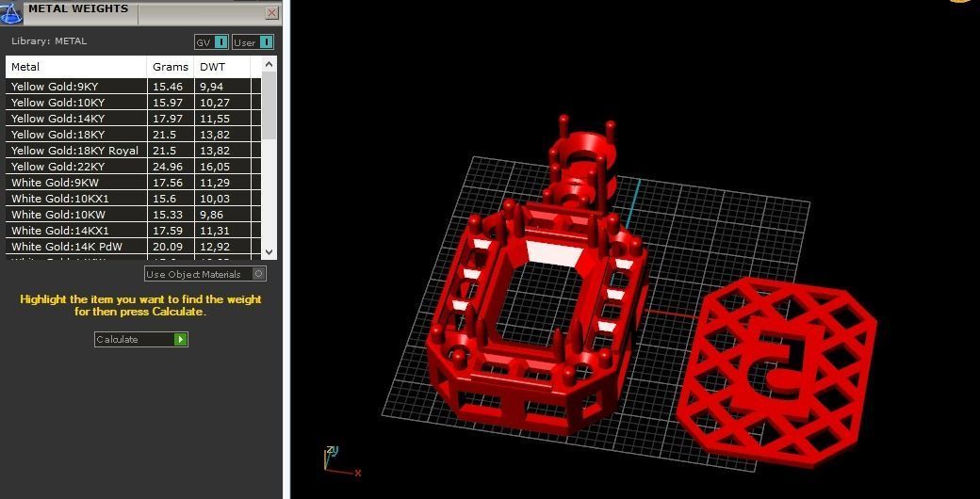Screen dimensions: 980x499
Task: Select the Yellow Gold:9KY row
Action: tap(133, 87)
